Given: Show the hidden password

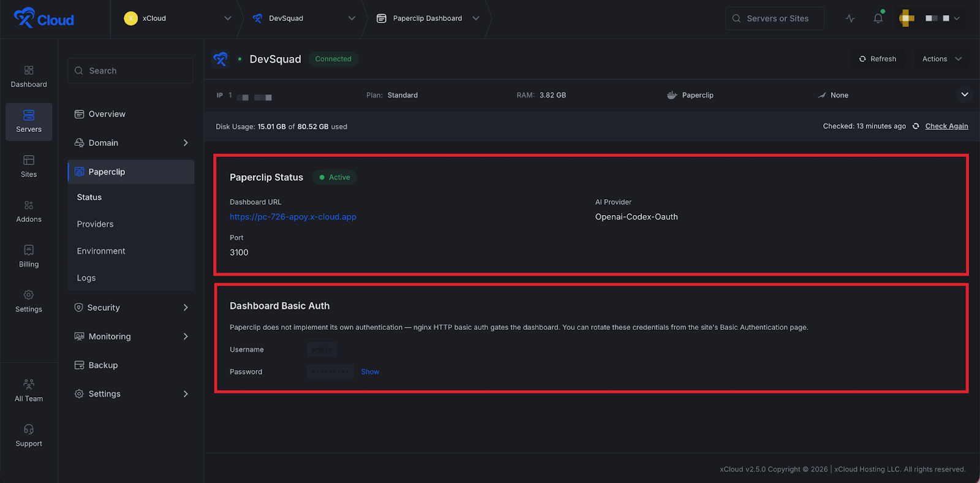Looking at the screenshot, I should [370, 372].
